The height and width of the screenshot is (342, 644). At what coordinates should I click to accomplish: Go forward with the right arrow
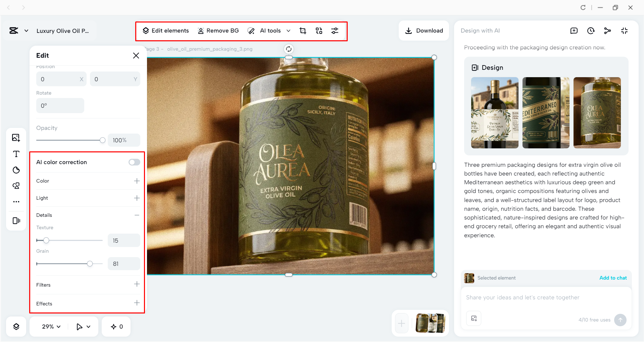pos(23,7)
